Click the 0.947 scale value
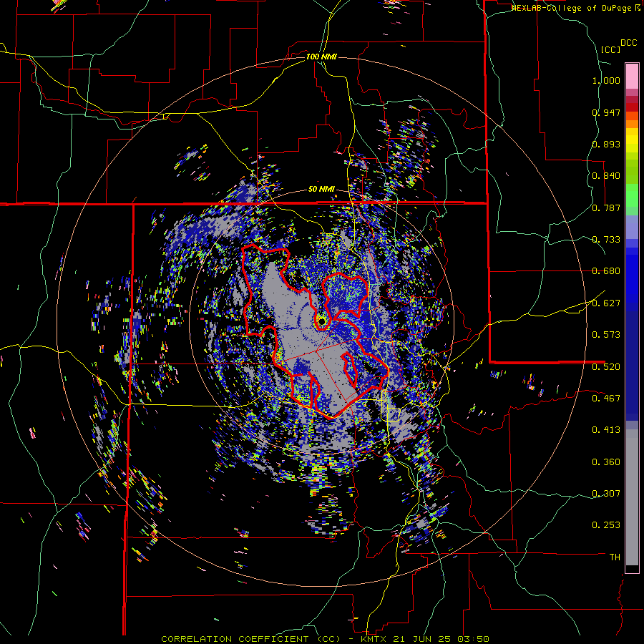 (x=606, y=112)
